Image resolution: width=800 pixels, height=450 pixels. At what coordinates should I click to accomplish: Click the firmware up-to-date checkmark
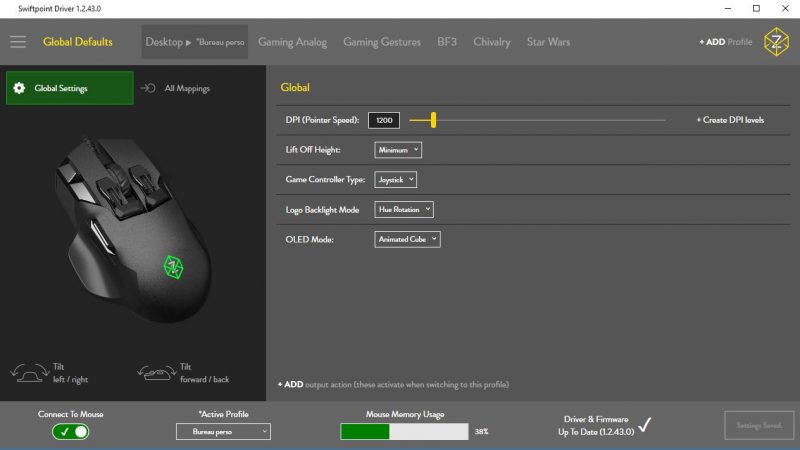pos(645,424)
